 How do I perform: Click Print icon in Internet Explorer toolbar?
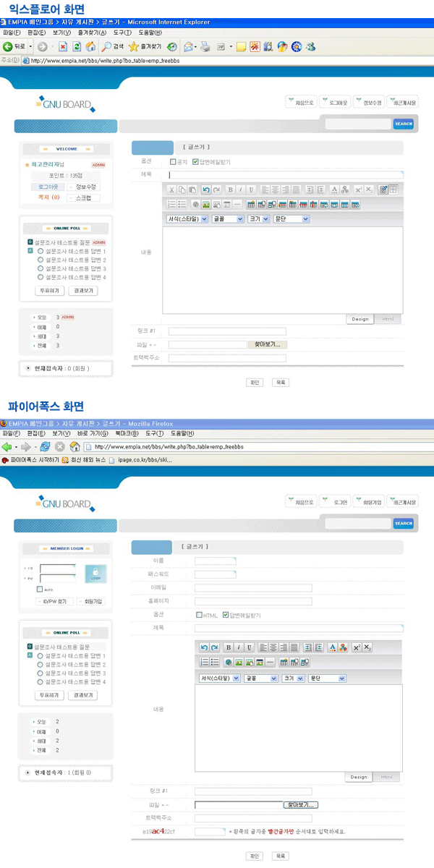(204, 46)
